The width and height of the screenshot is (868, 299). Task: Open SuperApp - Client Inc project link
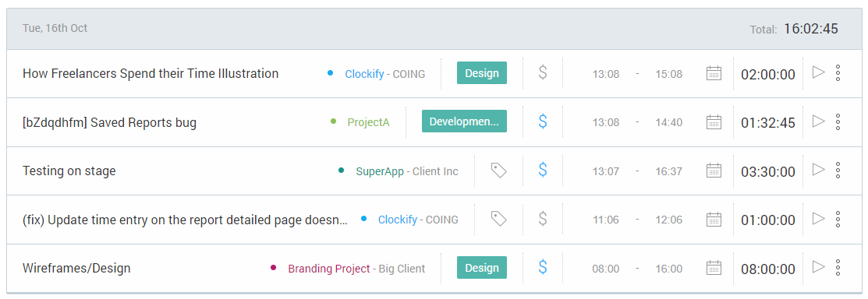click(x=407, y=171)
